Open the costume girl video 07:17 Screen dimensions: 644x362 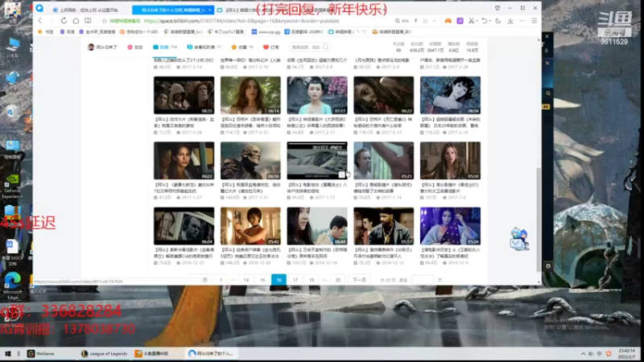coord(317,95)
